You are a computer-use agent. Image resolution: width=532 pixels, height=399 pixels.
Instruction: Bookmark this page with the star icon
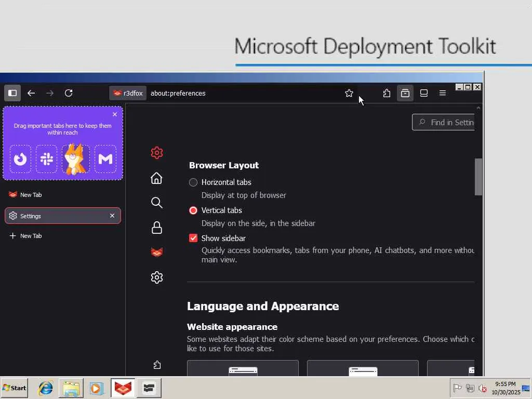[x=349, y=94]
